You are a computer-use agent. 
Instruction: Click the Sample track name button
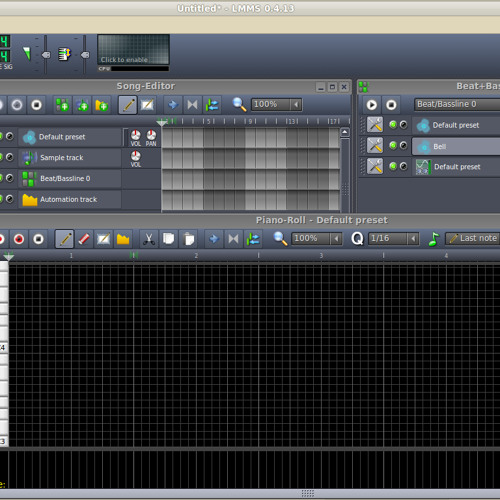pos(70,158)
